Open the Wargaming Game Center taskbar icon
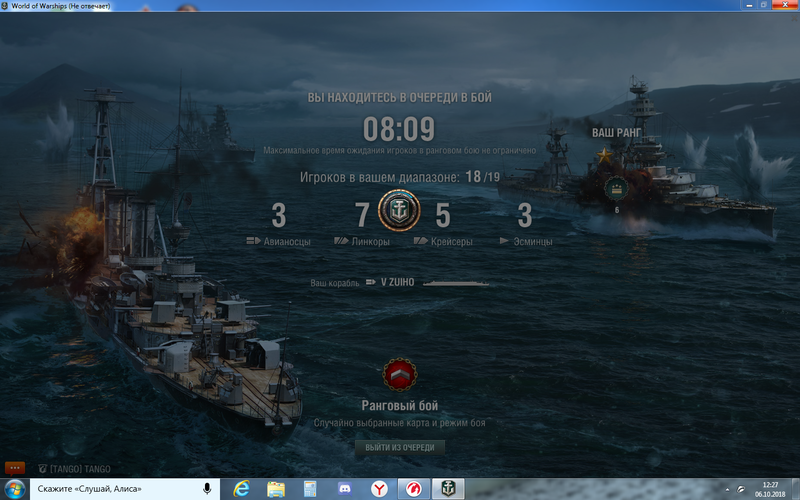 (x=414, y=489)
